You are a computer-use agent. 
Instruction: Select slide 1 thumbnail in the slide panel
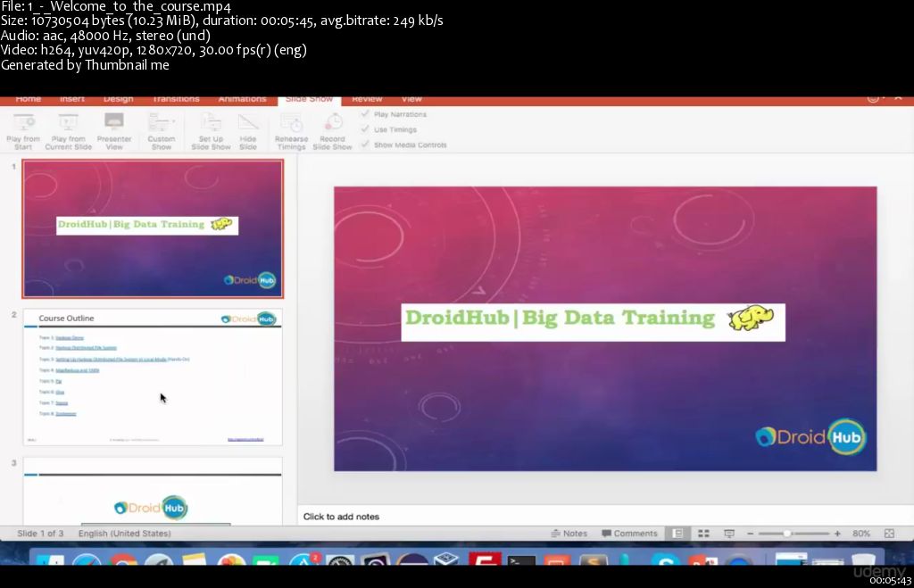point(153,228)
